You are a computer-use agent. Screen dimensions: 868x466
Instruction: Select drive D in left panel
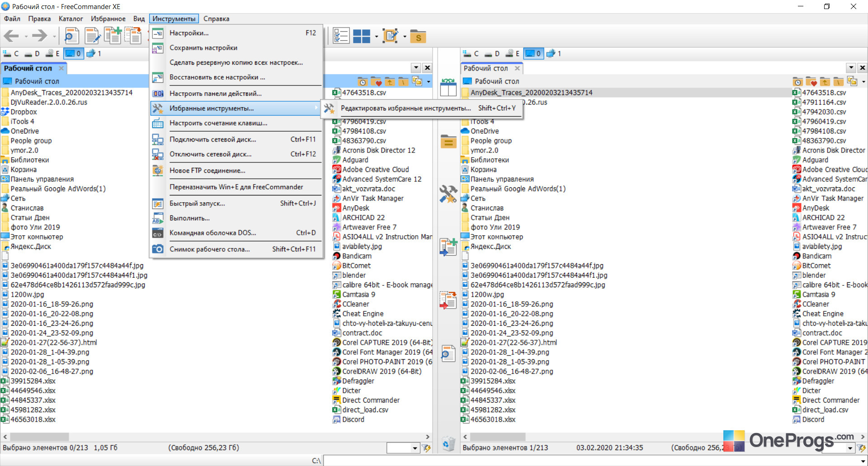click(x=32, y=53)
